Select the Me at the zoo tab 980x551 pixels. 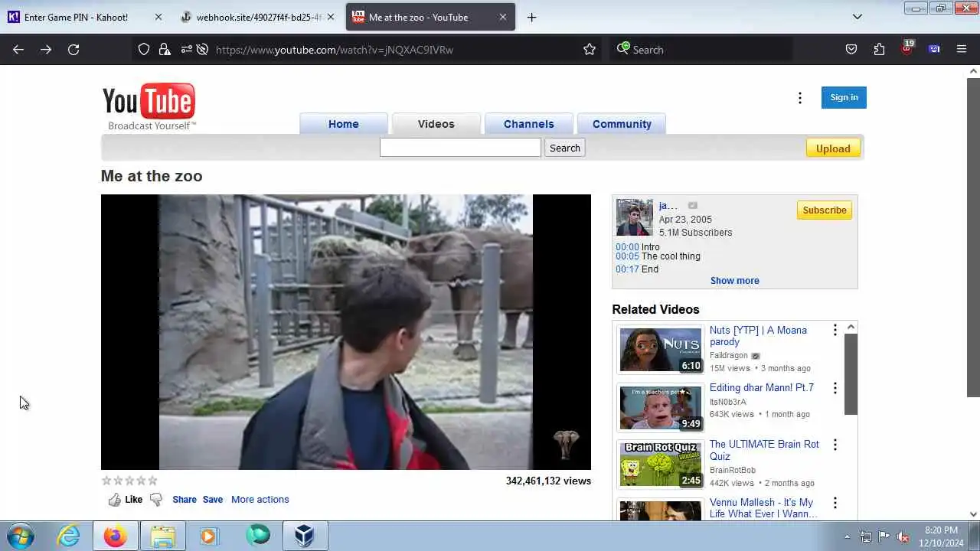click(430, 17)
